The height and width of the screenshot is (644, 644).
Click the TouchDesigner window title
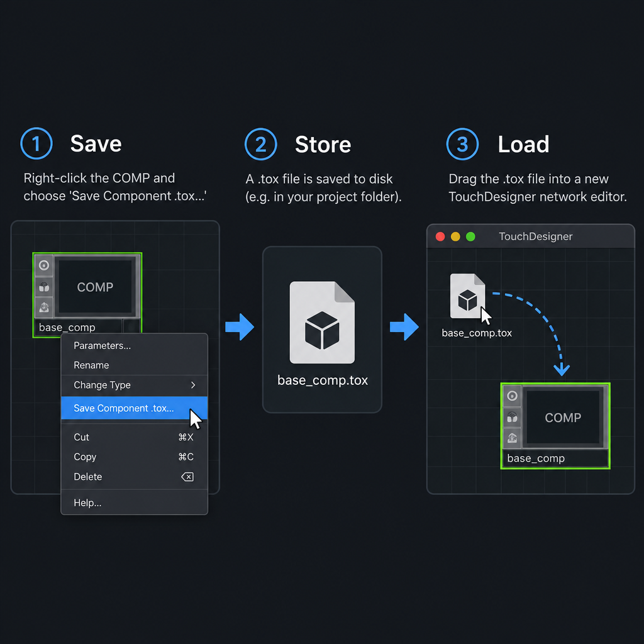[x=536, y=236]
